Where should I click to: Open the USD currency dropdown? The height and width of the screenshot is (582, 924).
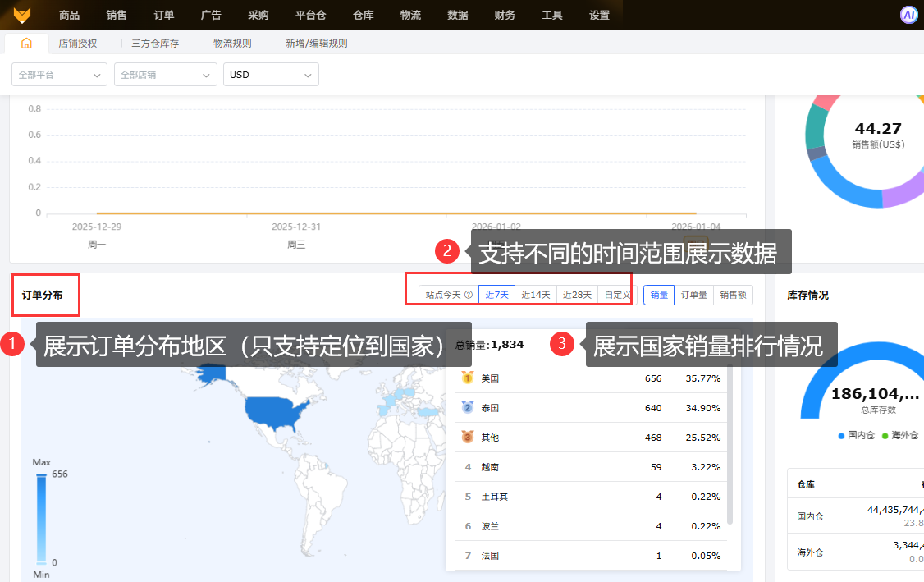[271, 75]
